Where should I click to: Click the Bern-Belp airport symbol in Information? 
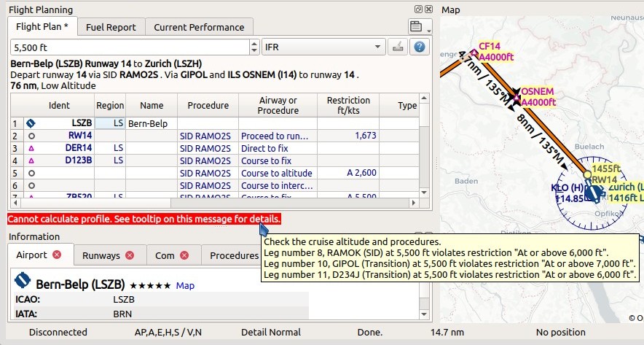coord(22,280)
